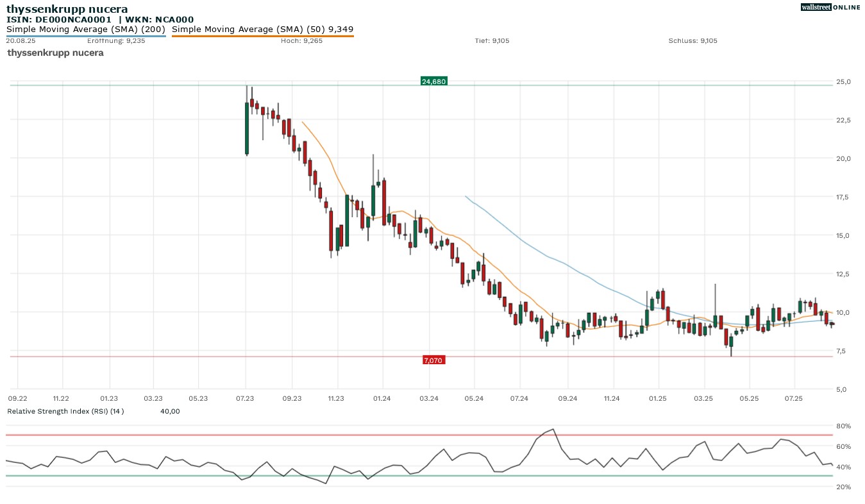The height and width of the screenshot is (504, 865).
Task: Click the Relative Strength Index (RSI) (14) label
Action: tap(65, 411)
